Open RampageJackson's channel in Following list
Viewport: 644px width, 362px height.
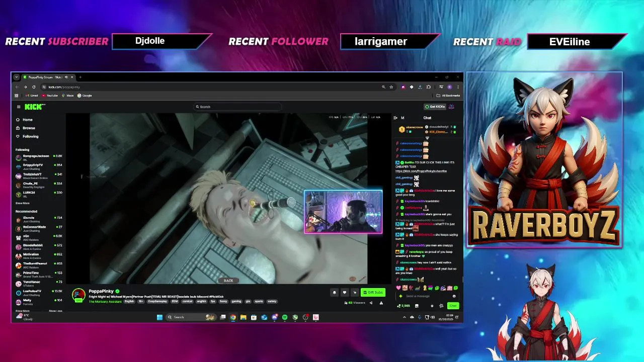point(39,157)
